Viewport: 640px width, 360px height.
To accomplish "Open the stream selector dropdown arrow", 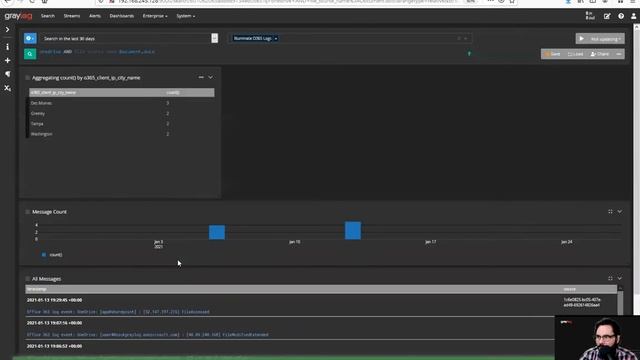I will tap(466, 38).
